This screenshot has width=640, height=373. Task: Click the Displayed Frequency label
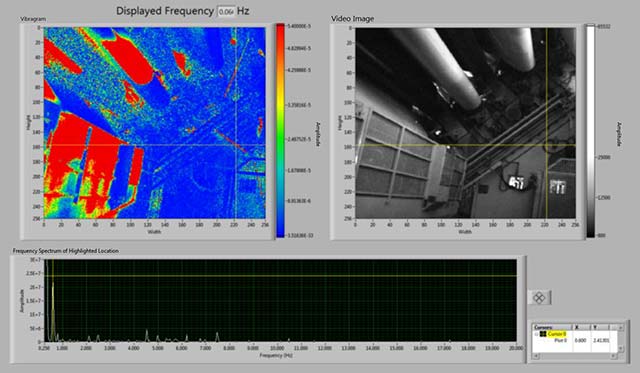[165, 11]
